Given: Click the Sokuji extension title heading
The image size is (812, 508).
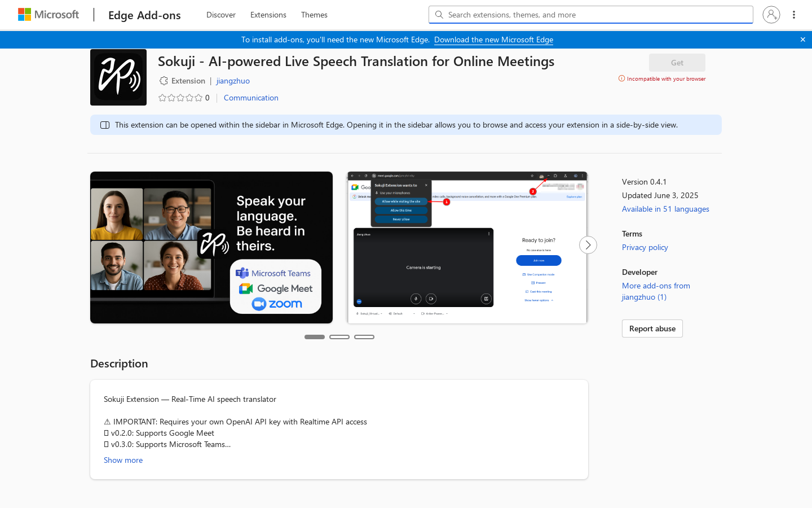Looking at the screenshot, I should pyautogui.click(x=356, y=62).
